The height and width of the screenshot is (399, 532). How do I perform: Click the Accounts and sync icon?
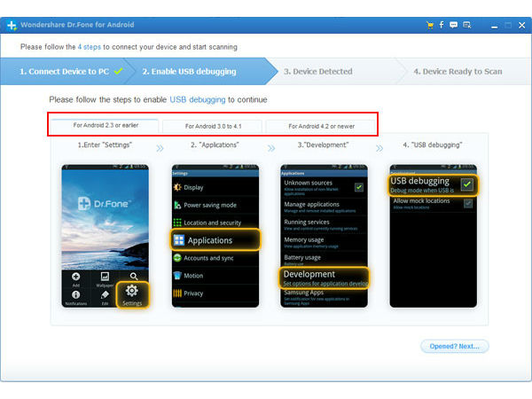pyautogui.click(x=177, y=258)
